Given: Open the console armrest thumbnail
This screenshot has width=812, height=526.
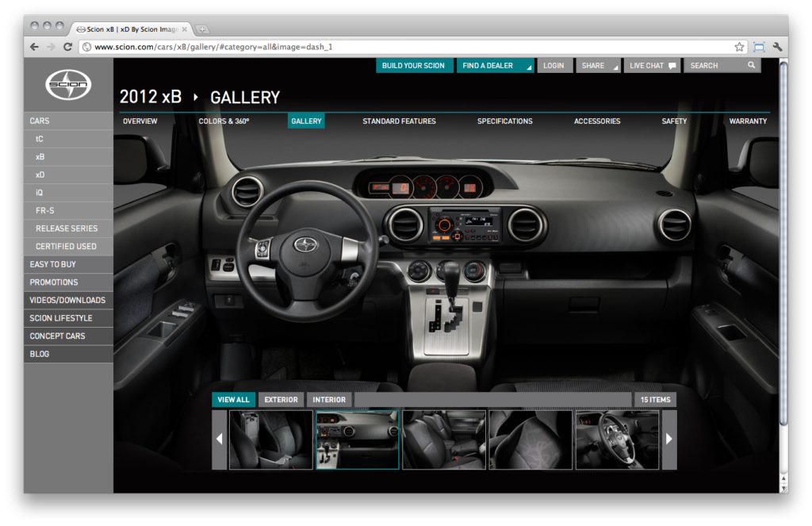Looking at the screenshot, I should (271, 440).
